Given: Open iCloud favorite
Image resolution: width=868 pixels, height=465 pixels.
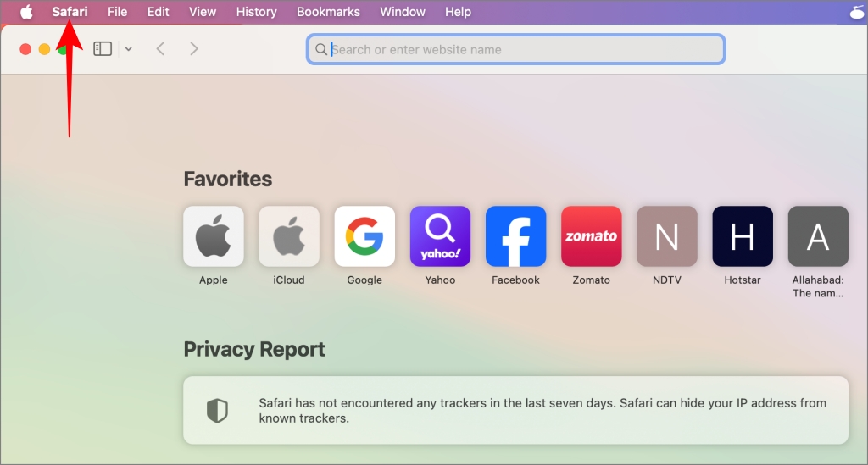Looking at the screenshot, I should click(x=289, y=236).
